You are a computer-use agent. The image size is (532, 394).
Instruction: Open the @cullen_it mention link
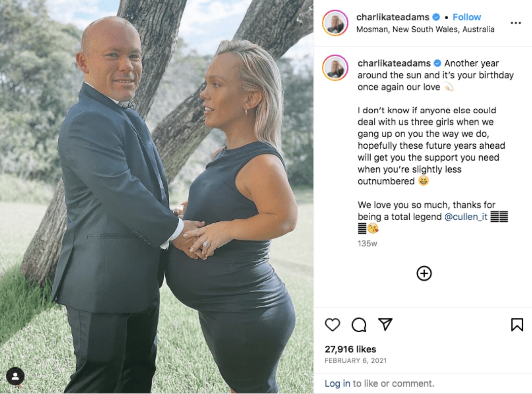point(466,217)
